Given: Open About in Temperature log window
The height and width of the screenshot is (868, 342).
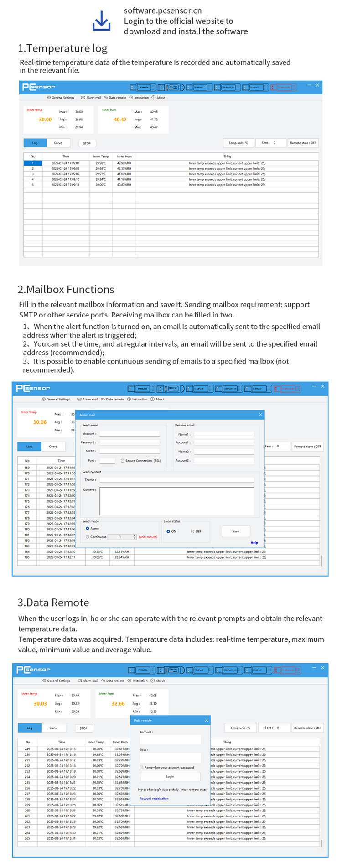Looking at the screenshot, I should pos(158,98).
